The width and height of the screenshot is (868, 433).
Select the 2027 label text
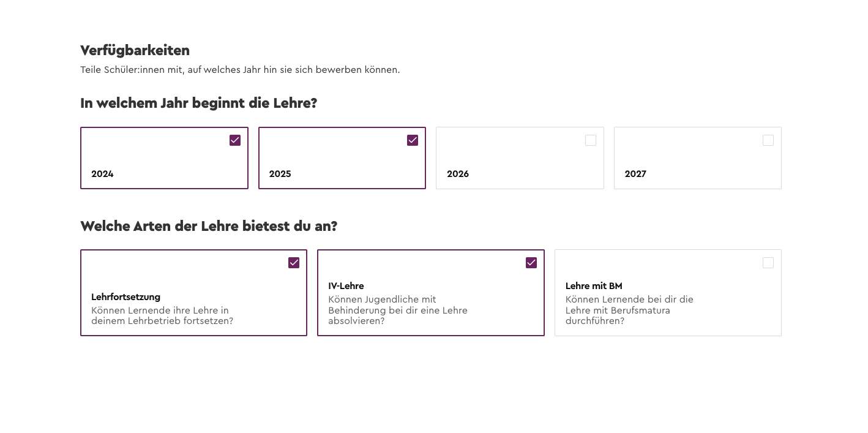(x=635, y=174)
